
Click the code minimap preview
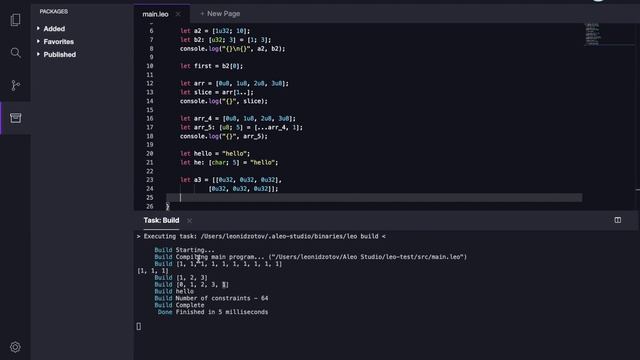tap(593, 34)
